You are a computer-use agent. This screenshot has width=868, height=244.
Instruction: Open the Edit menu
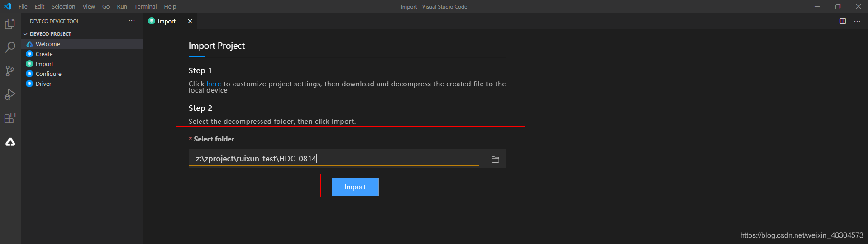[x=39, y=6]
